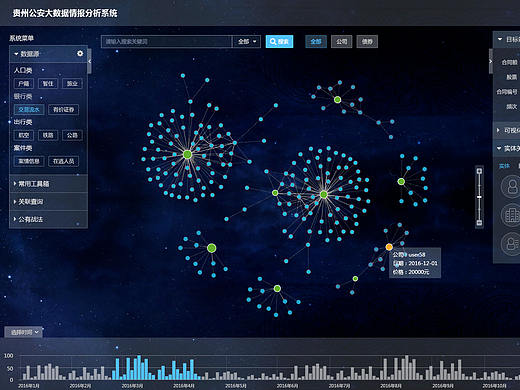Click the magnifier icon in the search button

coord(273,41)
